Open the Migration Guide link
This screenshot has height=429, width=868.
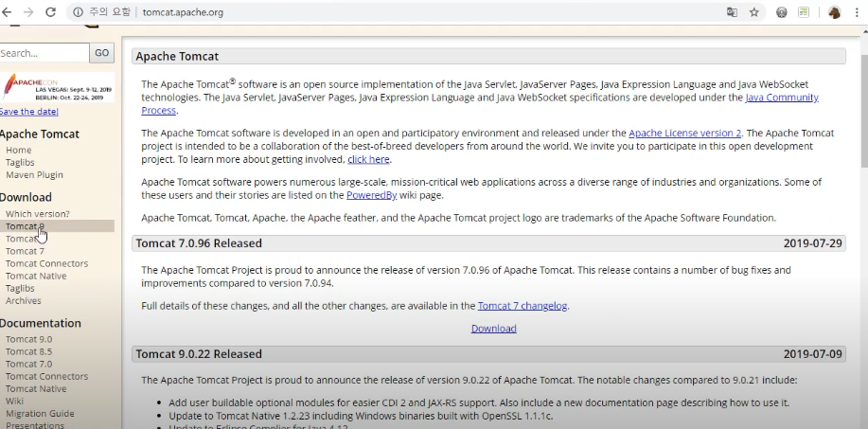[x=40, y=414]
